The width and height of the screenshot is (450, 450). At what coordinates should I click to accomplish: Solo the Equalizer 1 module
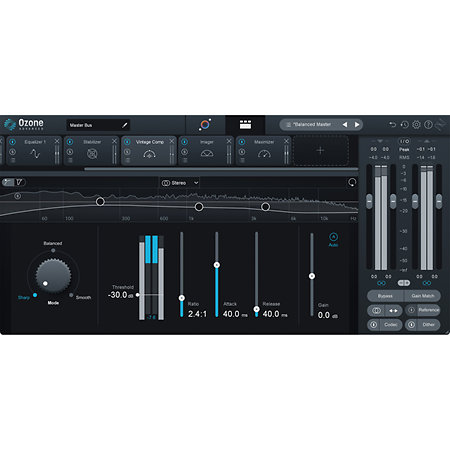[x=12, y=152]
